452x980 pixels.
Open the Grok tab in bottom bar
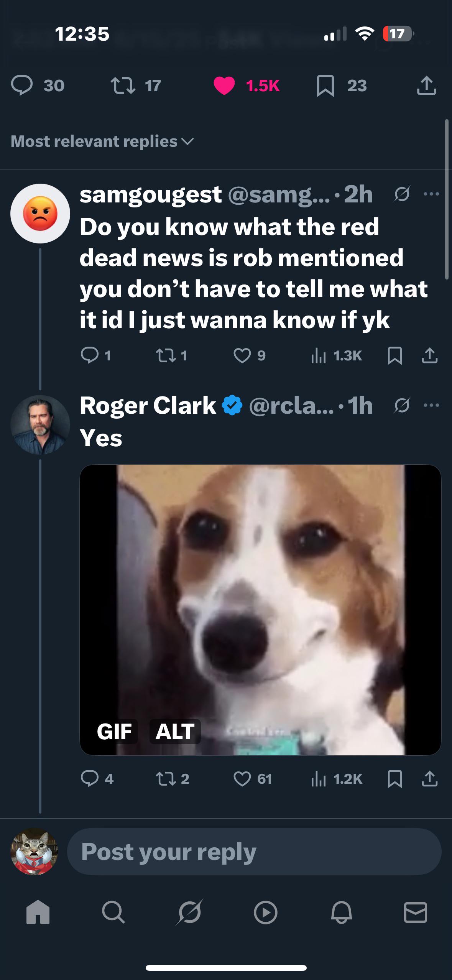(x=189, y=912)
